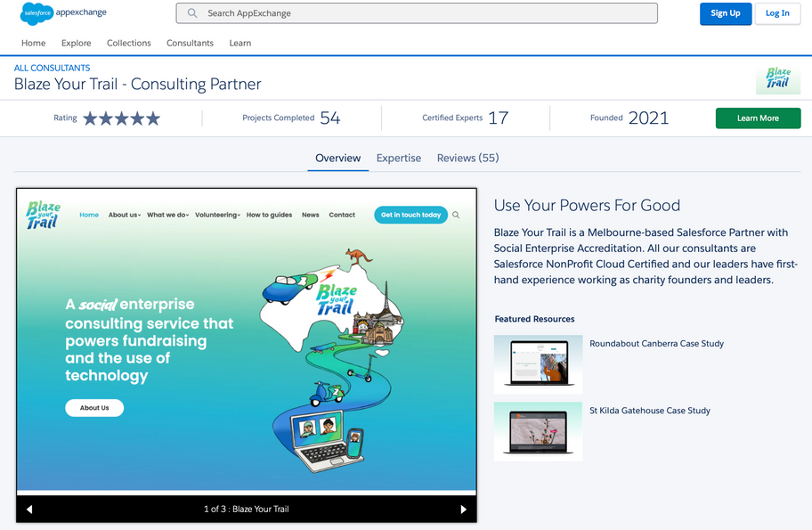Open the Reviews (55) tab
The image size is (812, 530).
(x=467, y=158)
